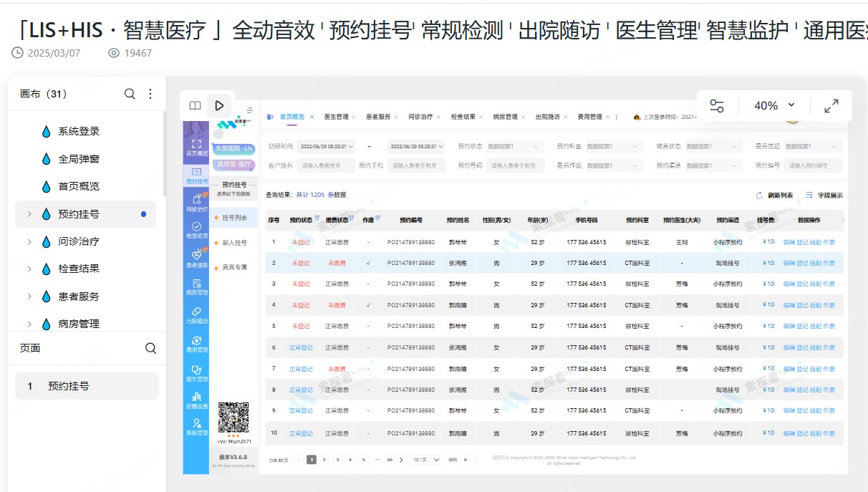868x492 pixels.
Task: Play the prototype preview
Action: coord(219,106)
